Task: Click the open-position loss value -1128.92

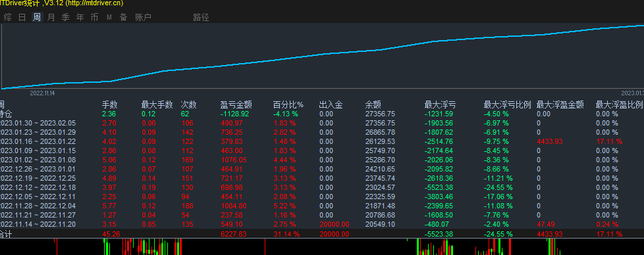Action: (x=234, y=114)
